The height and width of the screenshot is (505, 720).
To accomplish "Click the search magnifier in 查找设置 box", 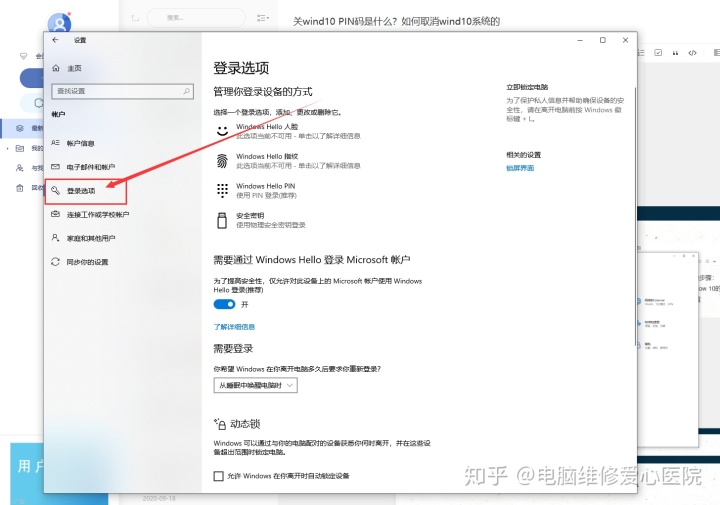I will point(186,91).
